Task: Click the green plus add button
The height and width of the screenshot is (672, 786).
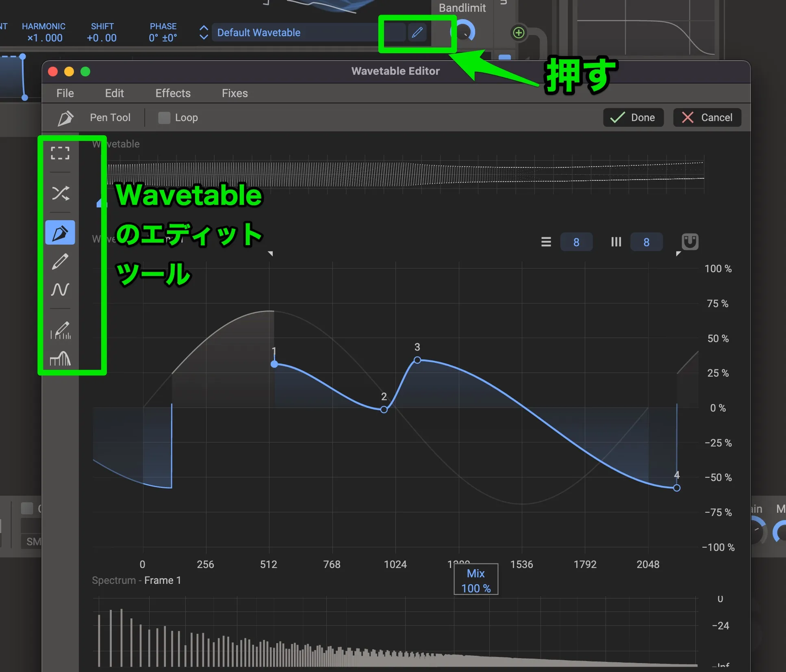Action: [519, 33]
